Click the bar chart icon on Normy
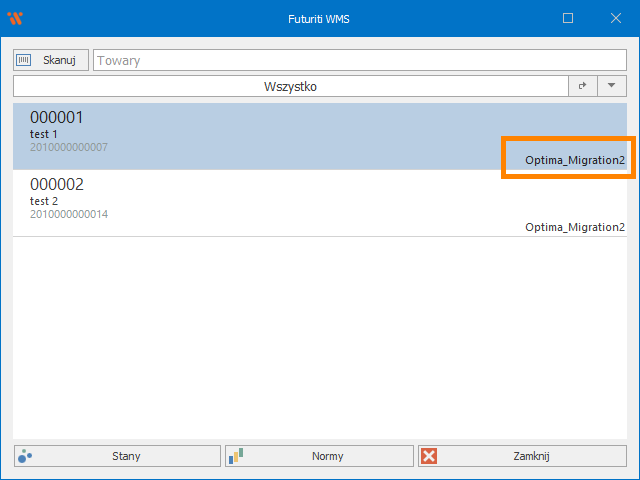 point(236,456)
